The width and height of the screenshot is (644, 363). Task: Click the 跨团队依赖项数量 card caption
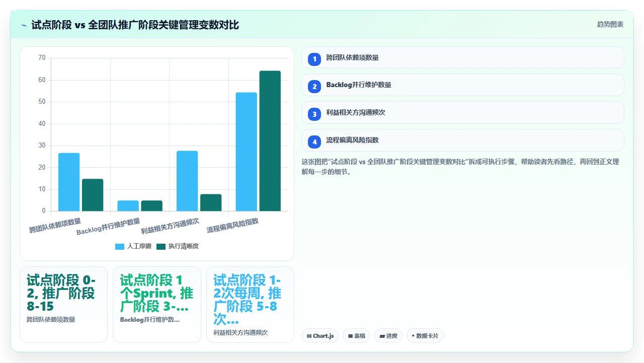51,319
